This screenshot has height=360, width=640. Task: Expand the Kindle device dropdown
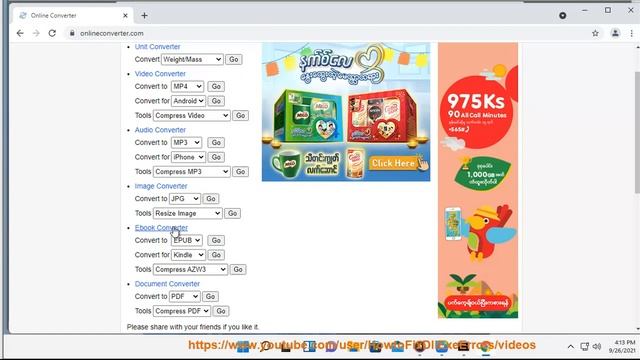[188, 255]
